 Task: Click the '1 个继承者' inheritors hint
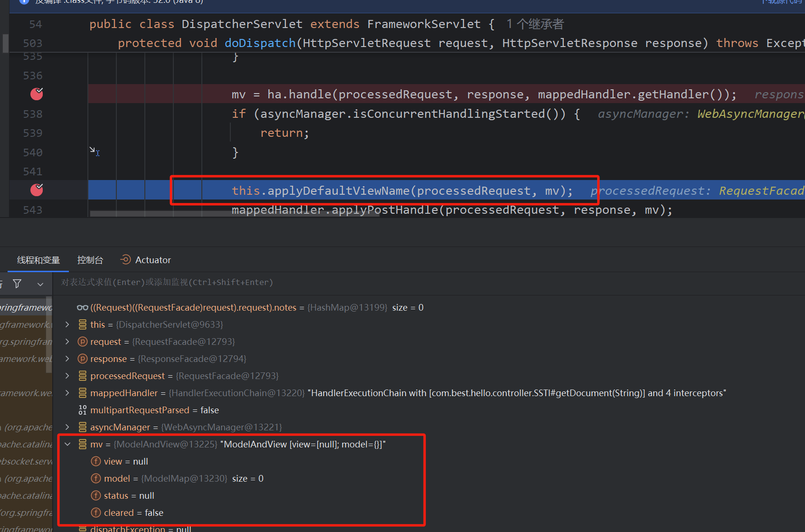tap(535, 24)
